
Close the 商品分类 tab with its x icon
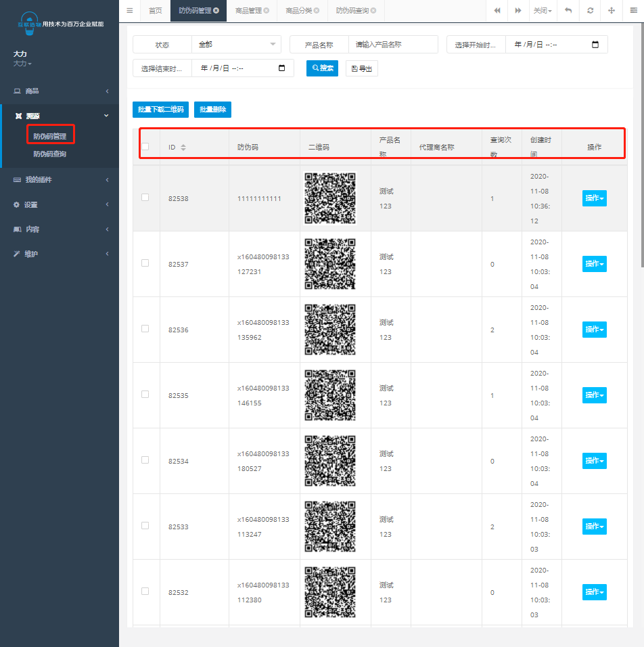pyautogui.click(x=317, y=11)
